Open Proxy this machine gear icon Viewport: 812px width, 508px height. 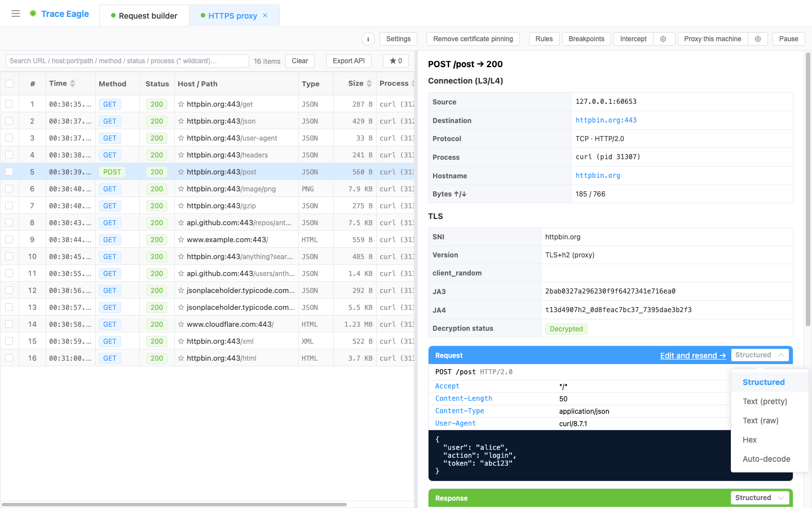pos(758,39)
